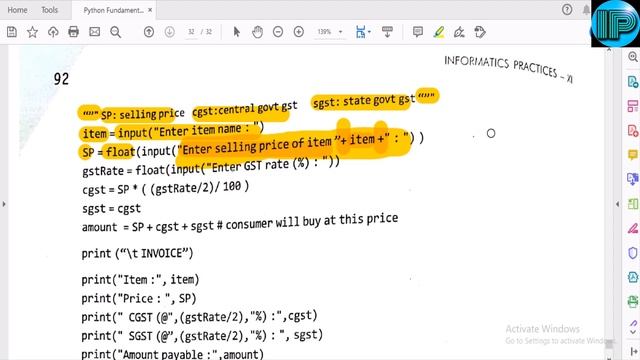640x360 pixels.
Task: Send file by email envelope icon
Action: 95,32
